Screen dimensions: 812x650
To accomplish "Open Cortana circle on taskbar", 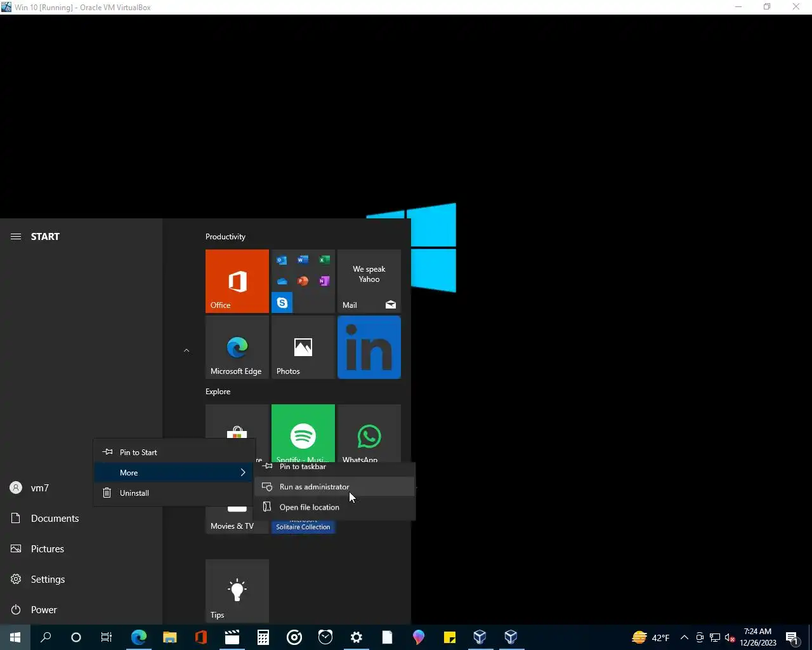I will point(76,637).
